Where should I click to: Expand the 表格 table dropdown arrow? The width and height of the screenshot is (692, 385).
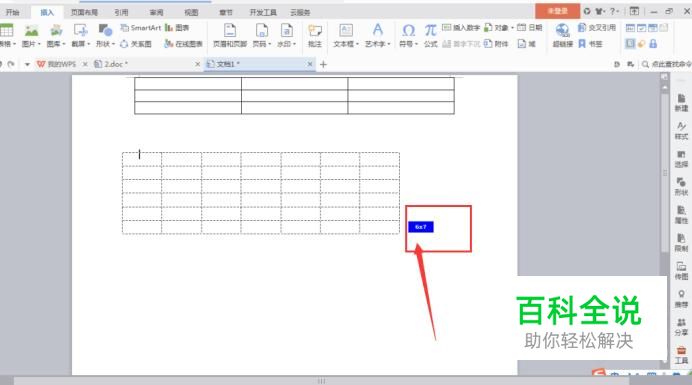click(15, 44)
